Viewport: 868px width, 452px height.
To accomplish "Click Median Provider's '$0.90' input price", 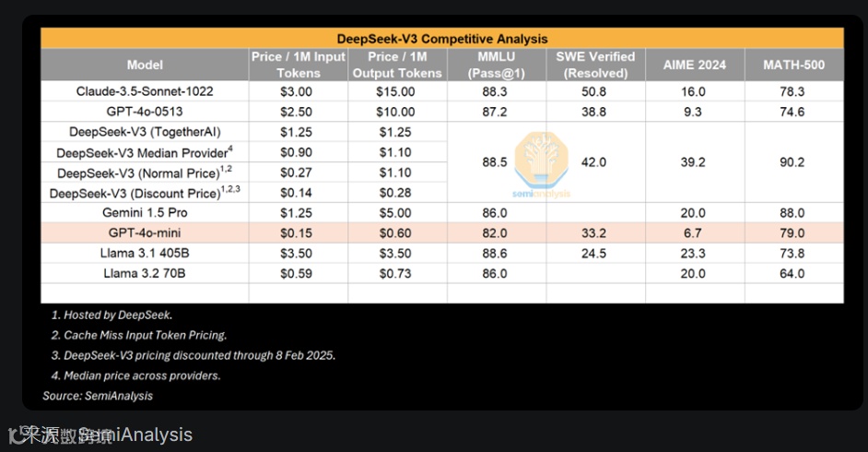I will point(296,152).
